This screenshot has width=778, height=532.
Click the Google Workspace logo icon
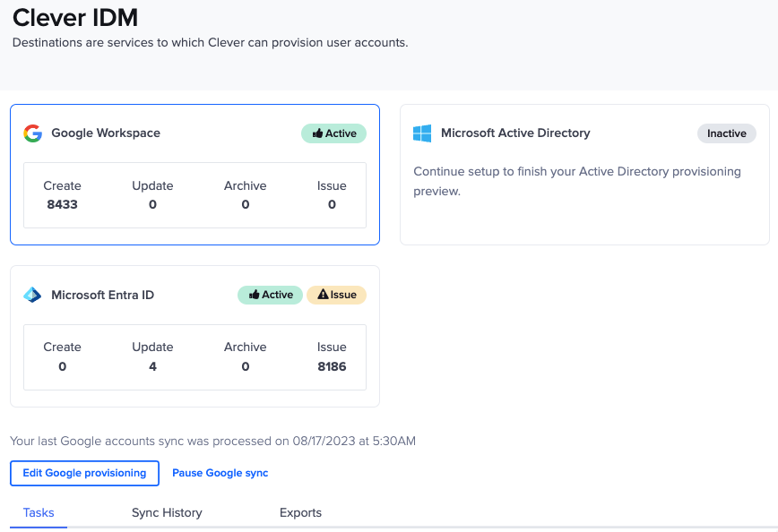[x=32, y=133]
